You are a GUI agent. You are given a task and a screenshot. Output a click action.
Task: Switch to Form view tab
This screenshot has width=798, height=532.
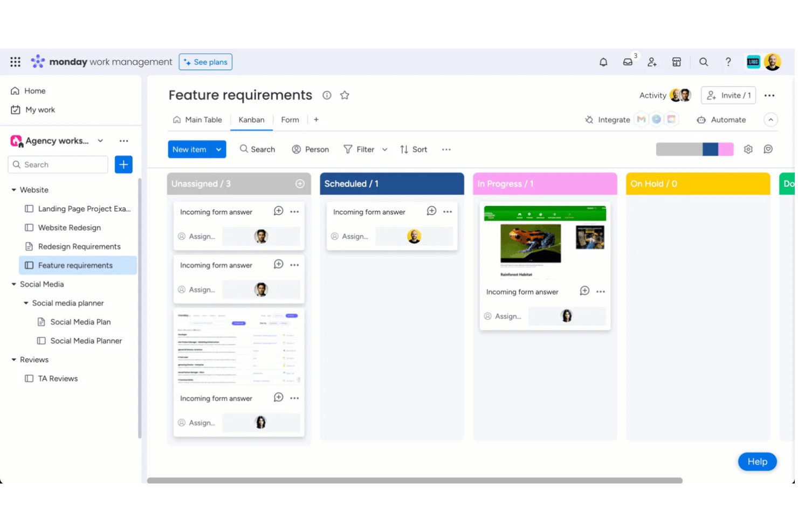pos(290,120)
